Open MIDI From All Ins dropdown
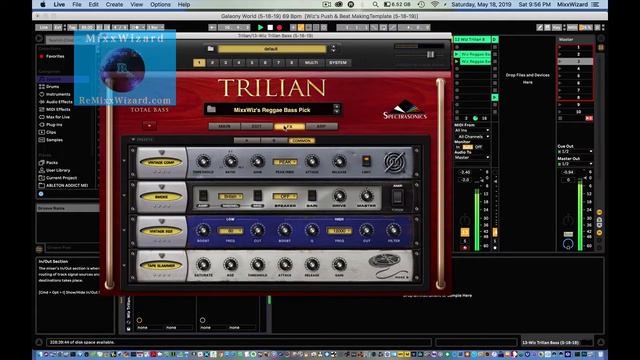 472,130
